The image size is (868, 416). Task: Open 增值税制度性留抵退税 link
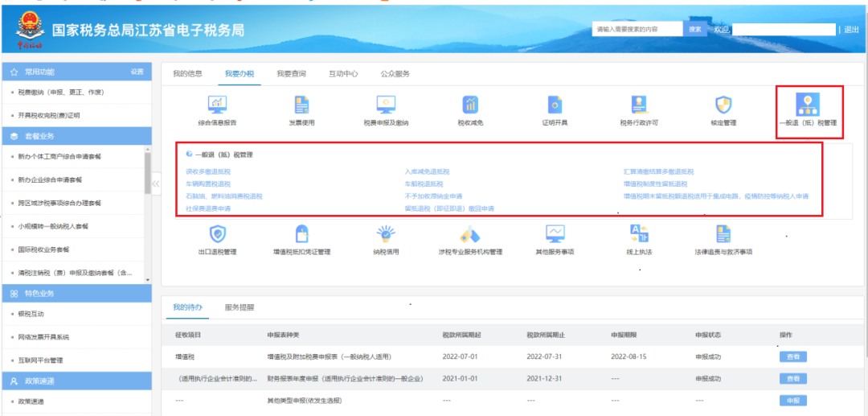pos(655,184)
